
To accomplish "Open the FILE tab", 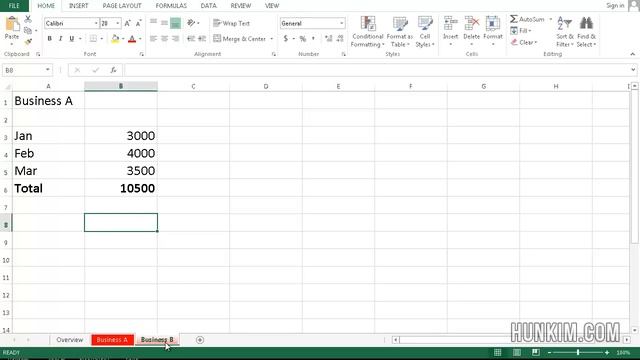I will pyautogui.click(x=14, y=6).
